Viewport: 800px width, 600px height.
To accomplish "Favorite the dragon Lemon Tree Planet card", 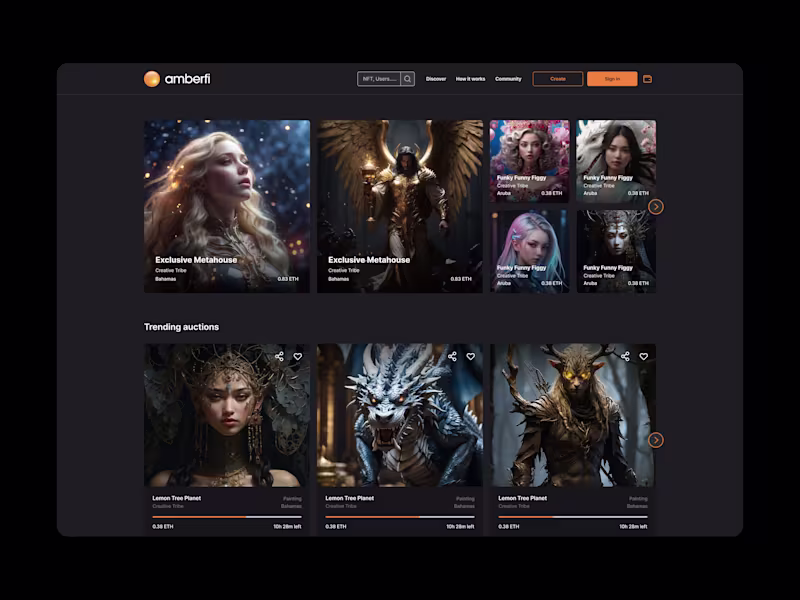I will (472, 356).
